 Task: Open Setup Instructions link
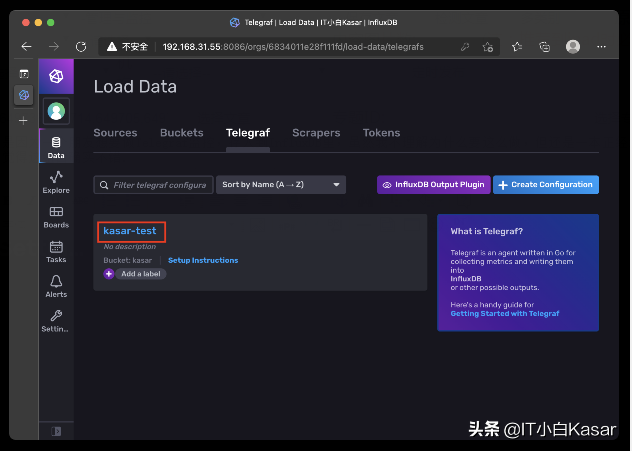203,260
